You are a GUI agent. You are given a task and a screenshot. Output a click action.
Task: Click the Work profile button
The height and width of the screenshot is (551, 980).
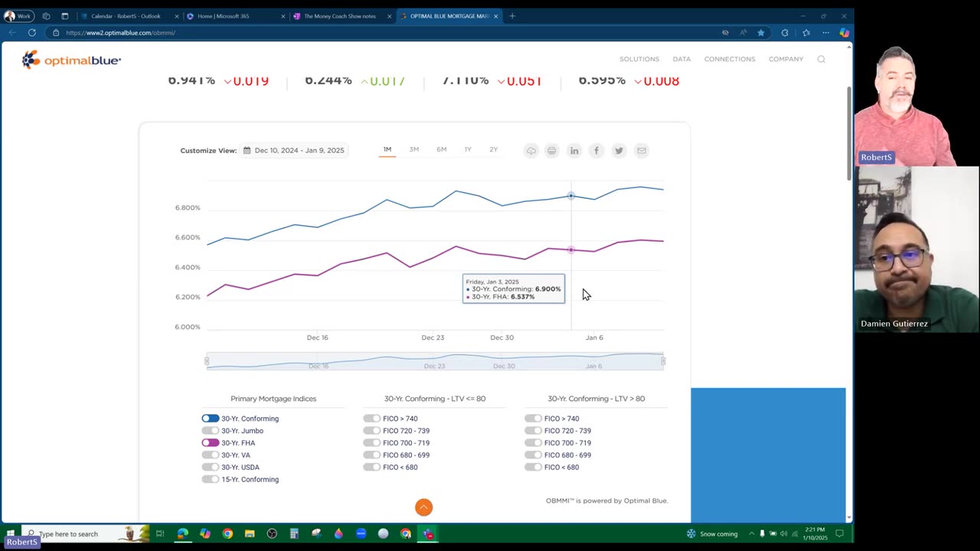point(18,16)
